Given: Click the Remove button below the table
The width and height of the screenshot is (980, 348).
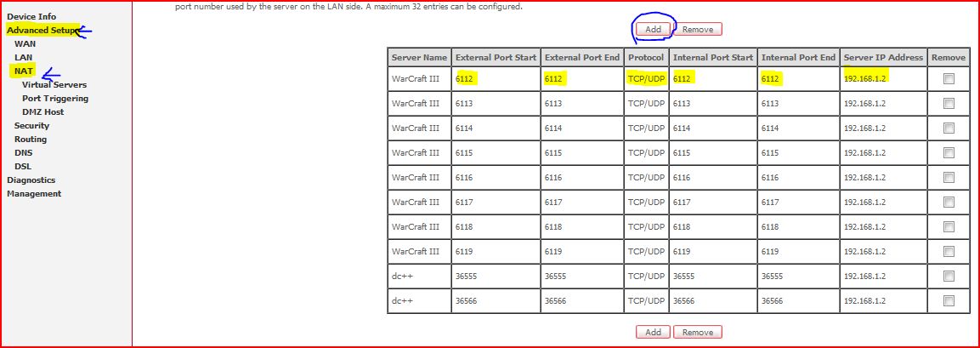Looking at the screenshot, I should tap(698, 333).
